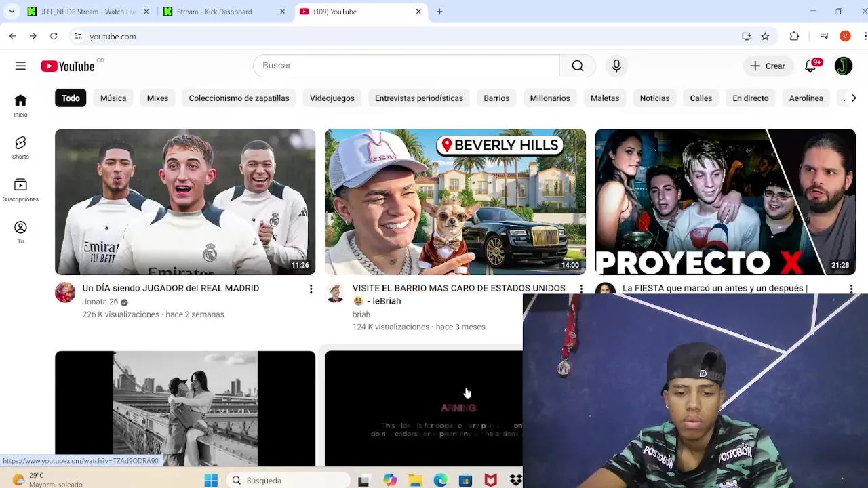Image resolution: width=868 pixels, height=488 pixels.
Task: Open the Chrome extensions puzzle icon
Action: [794, 36]
